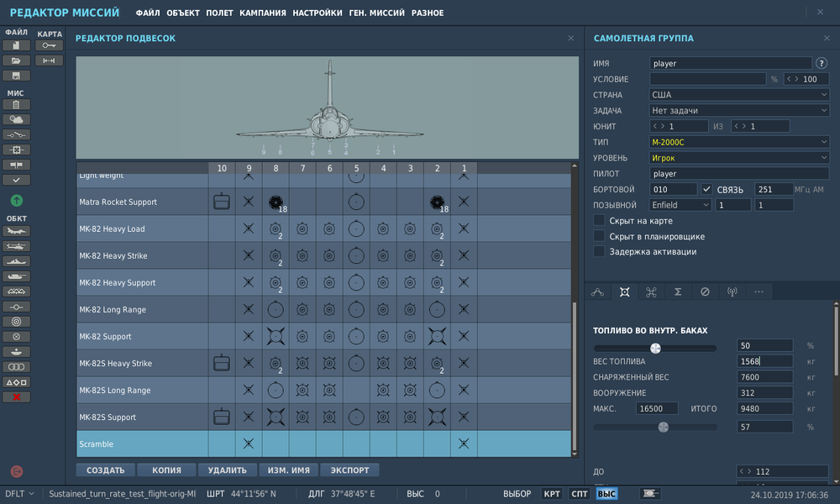The height and width of the screenshot is (504, 840).
Task: Click the airplane group icon in ОБКТ toolbar
Action: pyautogui.click(x=17, y=231)
